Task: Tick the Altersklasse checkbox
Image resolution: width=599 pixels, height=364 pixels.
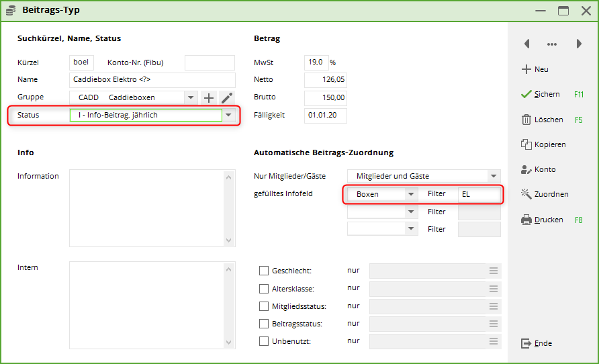Action: click(264, 289)
